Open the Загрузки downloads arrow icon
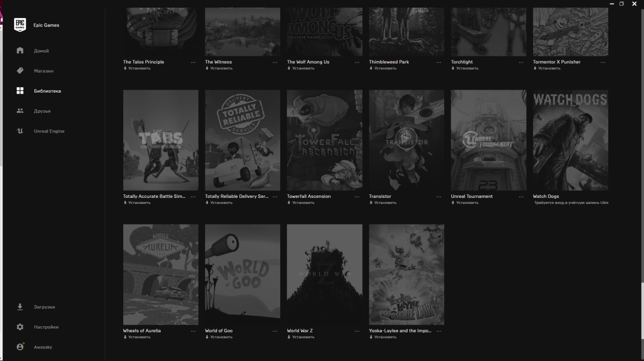 (20, 307)
